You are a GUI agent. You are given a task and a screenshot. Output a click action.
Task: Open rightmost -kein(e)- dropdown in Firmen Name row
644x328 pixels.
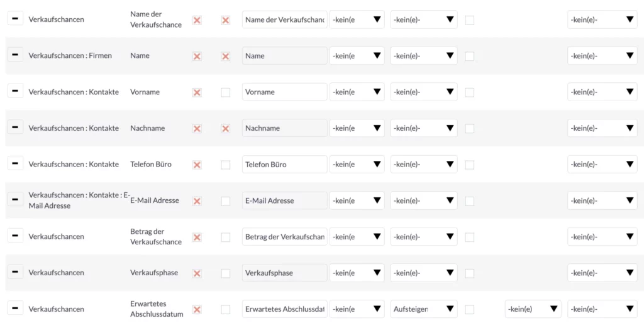tap(602, 55)
